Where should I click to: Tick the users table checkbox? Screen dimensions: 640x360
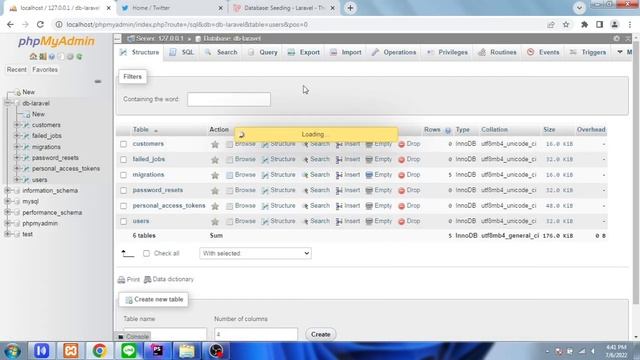click(x=123, y=222)
